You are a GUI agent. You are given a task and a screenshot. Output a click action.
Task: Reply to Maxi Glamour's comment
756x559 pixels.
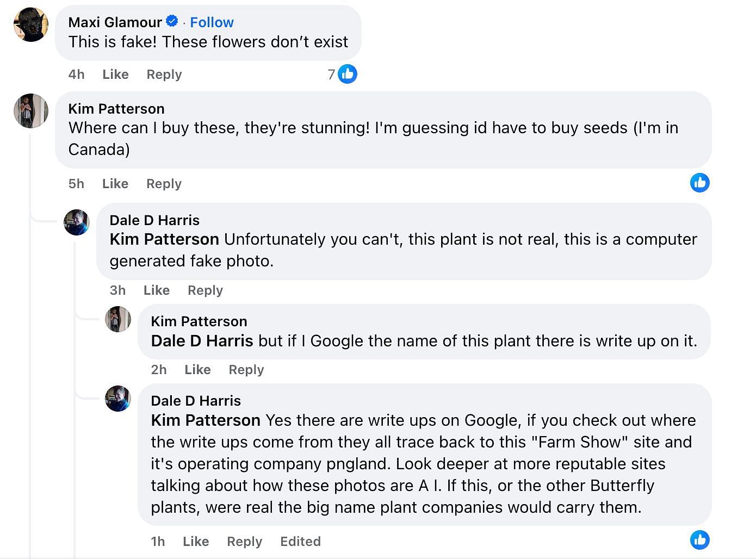pyautogui.click(x=164, y=74)
